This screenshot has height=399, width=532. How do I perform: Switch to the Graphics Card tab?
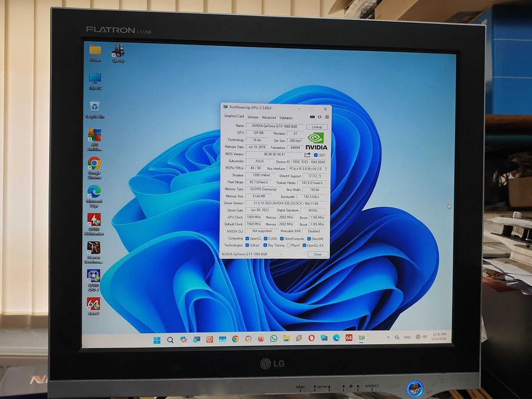[234, 116]
